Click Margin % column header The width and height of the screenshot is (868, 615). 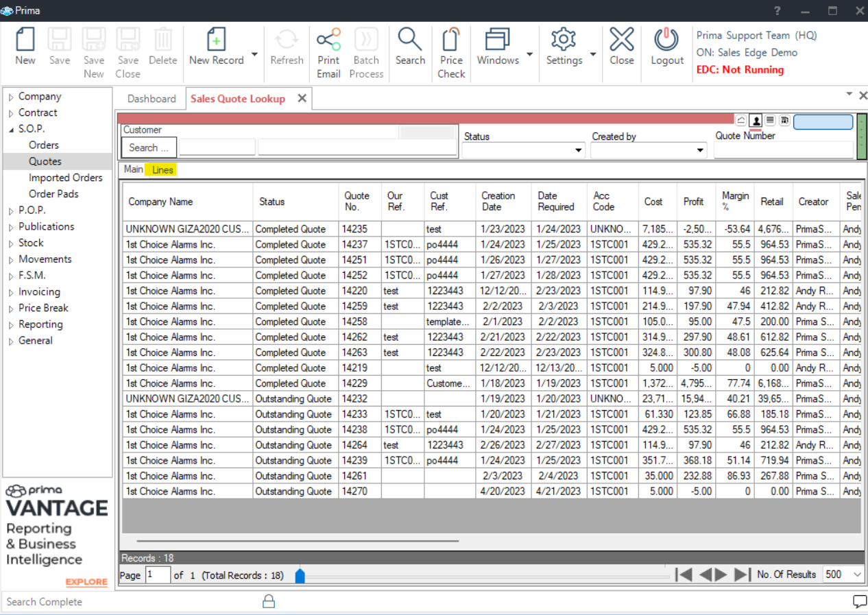coord(734,202)
